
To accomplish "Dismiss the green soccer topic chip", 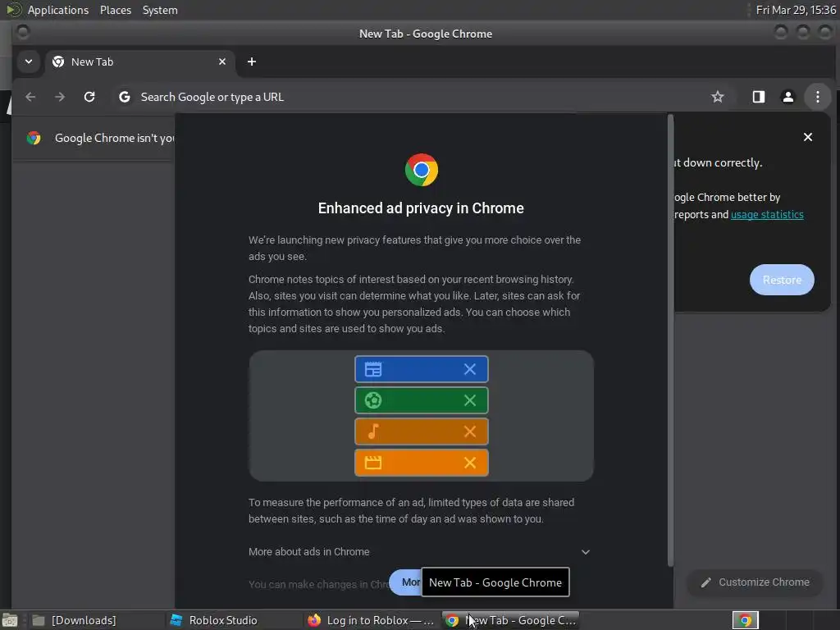I will tap(470, 400).
